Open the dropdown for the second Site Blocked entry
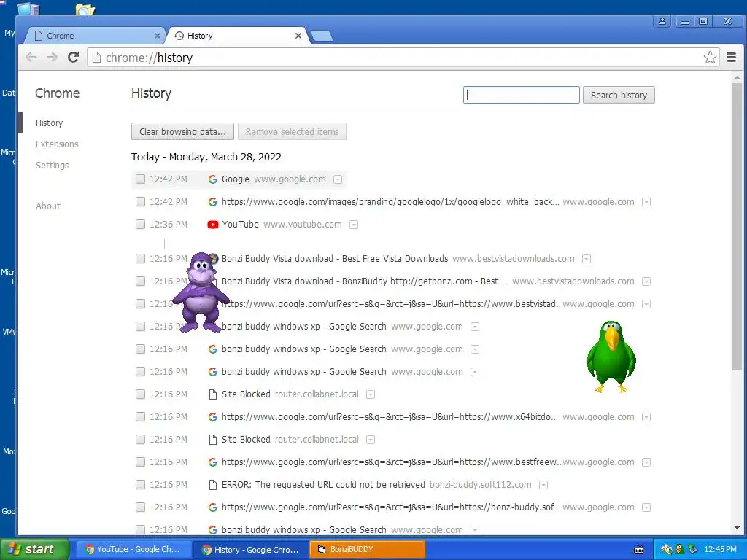747x560 pixels. [x=370, y=440]
